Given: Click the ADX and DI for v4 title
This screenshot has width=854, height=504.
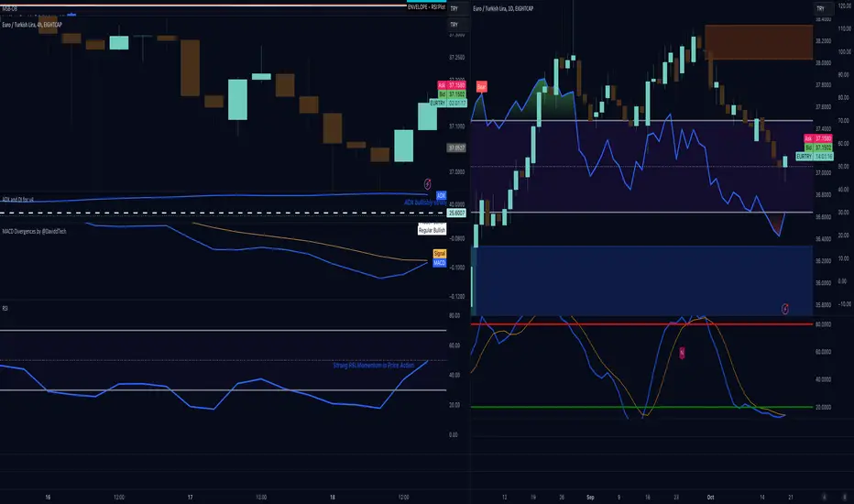Looking at the screenshot, I should coord(18,200).
